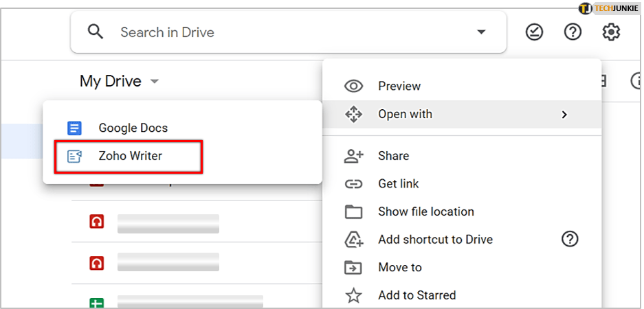Click the Get link chain icon
Viewport: 644px width, 309px height.
coord(353,184)
